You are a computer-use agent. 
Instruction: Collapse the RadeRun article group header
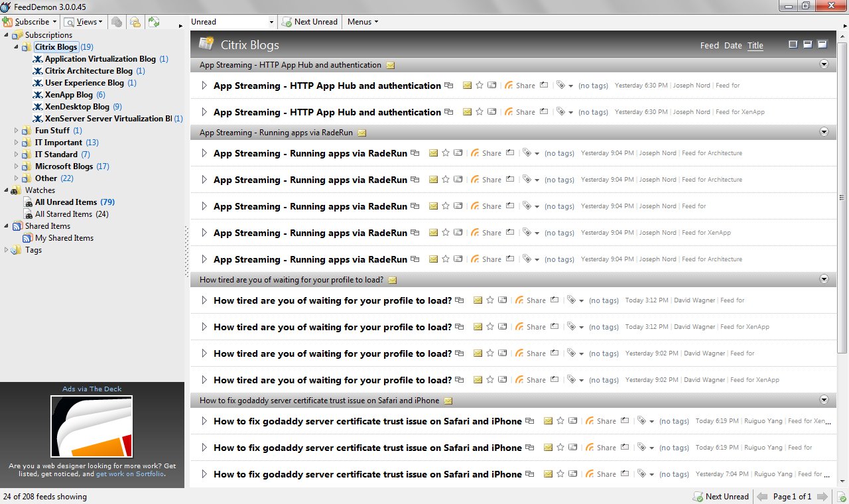coord(824,132)
